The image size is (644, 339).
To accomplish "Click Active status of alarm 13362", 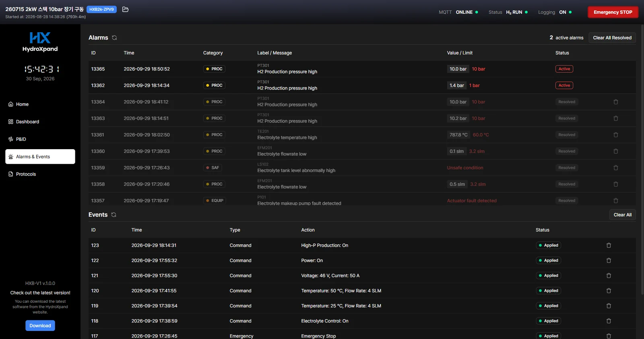I will 564,85.
